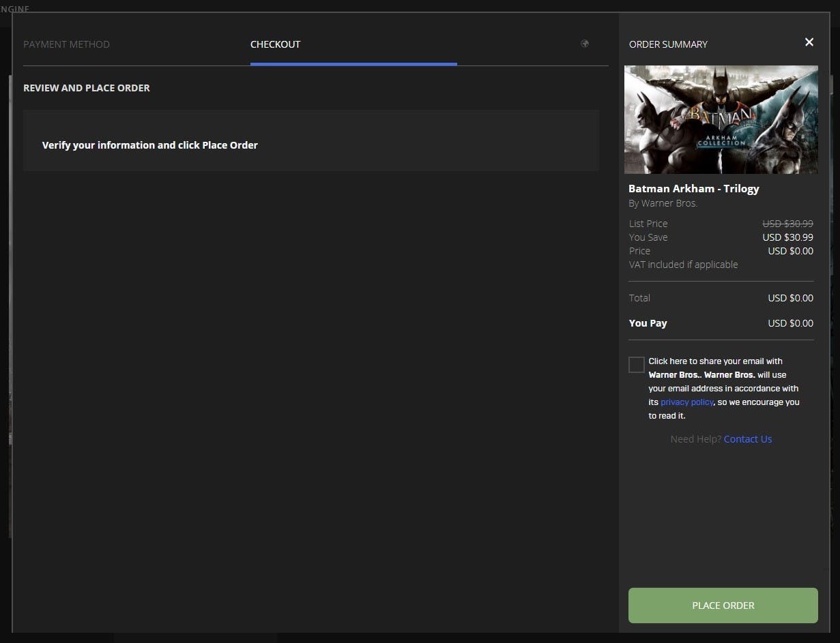Open the privacy policy link
Image resolution: width=840 pixels, height=643 pixels.
pos(686,402)
